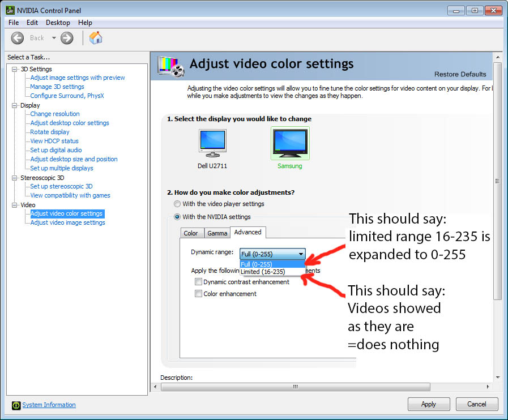
Task: Click the System Information icon
Action: click(16, 405)
